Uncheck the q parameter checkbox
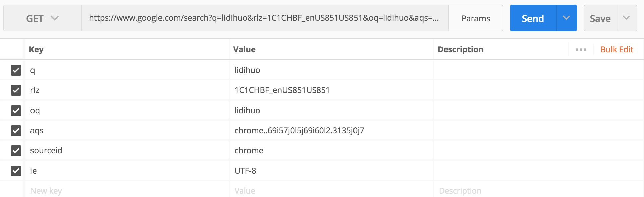644x197 pixels. [x=16, y=70]
